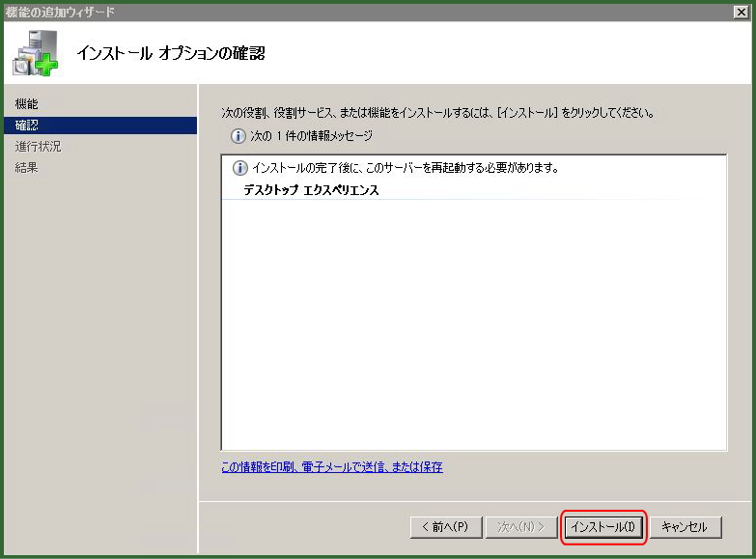Screen dimensions: 756x559
Task: Open the print, email or save information link
Action: click(332, 467)
